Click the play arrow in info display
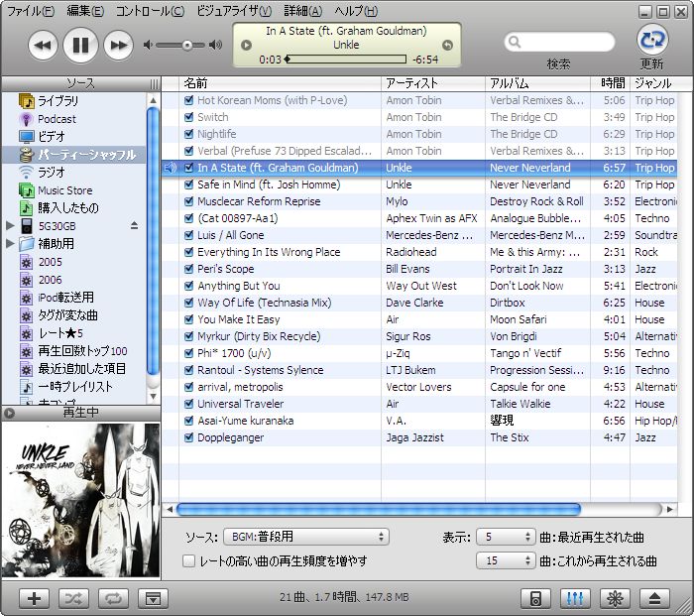 click(x=246, y=45)
